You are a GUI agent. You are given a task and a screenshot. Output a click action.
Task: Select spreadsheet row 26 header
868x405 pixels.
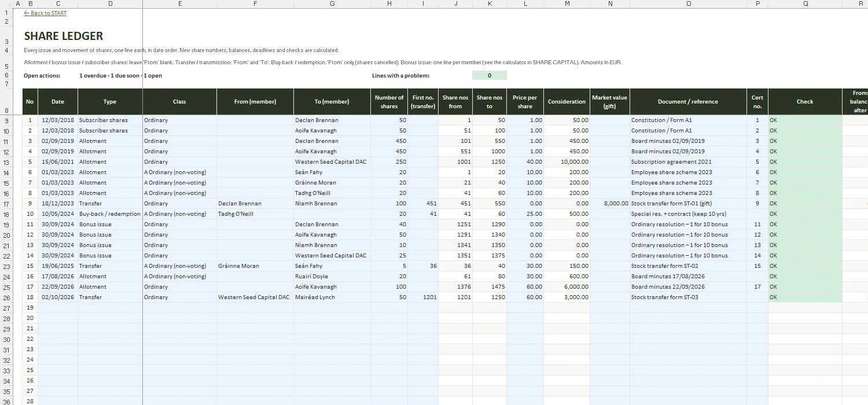(x=6, y=297)
